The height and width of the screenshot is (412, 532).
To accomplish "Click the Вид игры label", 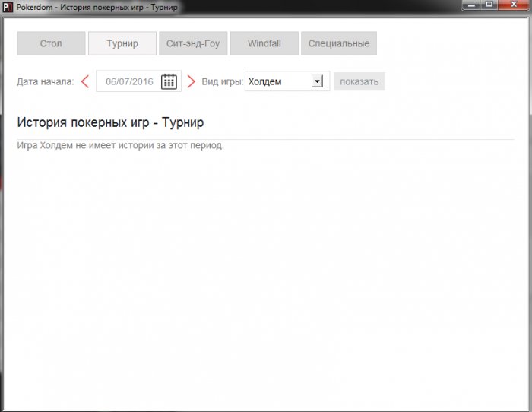I will [x=222, y=82].
